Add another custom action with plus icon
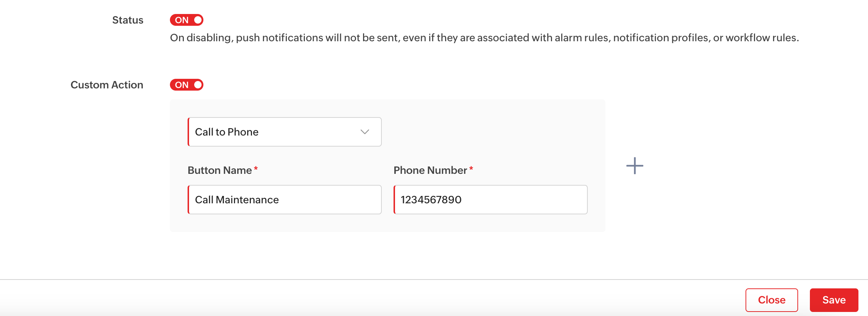Viewport: 868px width, 316px height. 634,166
